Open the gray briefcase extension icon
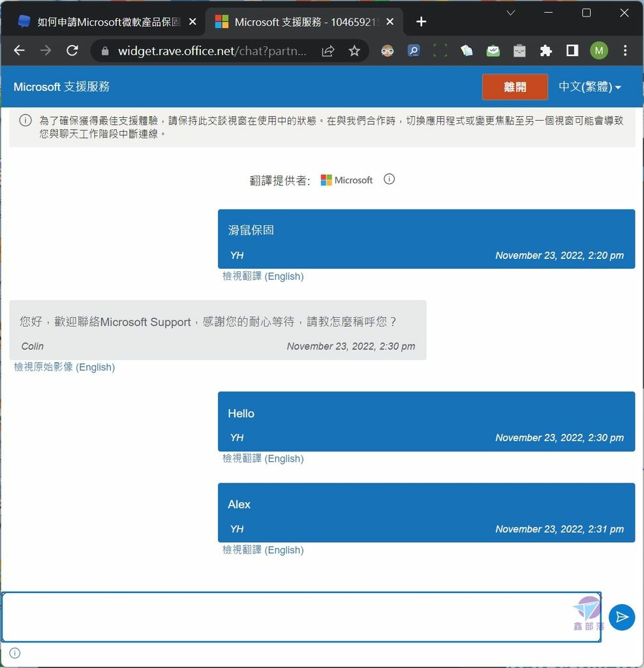Viewport: 644px width, 668px height. pyautogui.click(x=519, y=51)
